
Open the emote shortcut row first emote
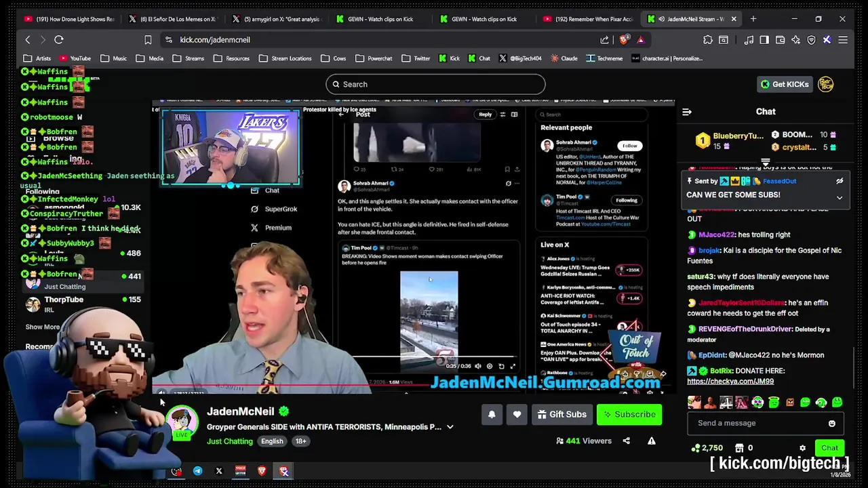coord(694,403)
